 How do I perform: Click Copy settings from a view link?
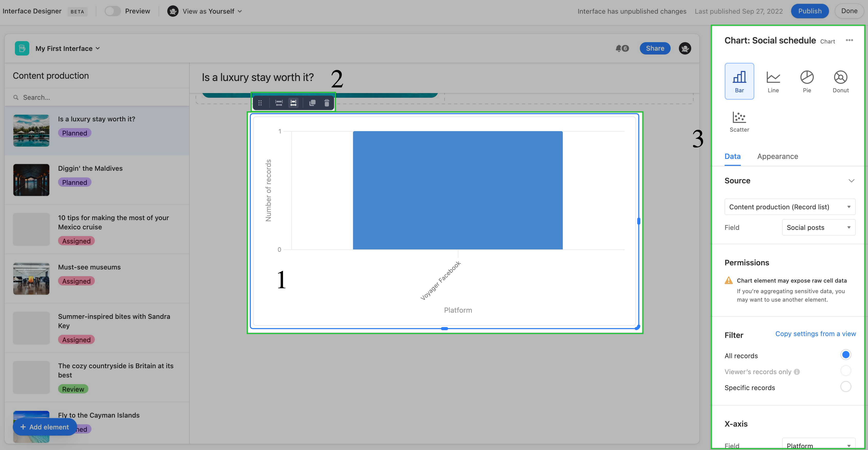point(815,334)
